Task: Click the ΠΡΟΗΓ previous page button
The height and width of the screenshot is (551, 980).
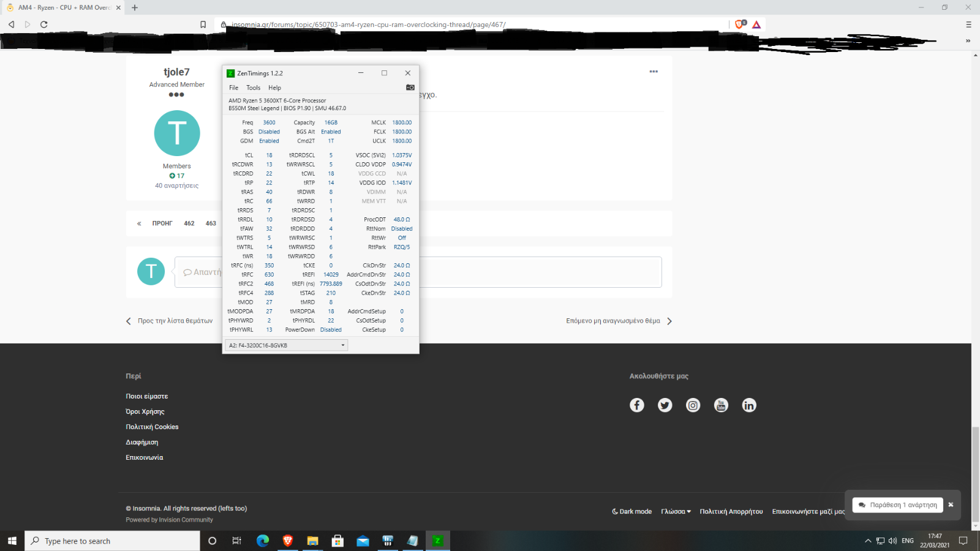Action: (162, 223)
